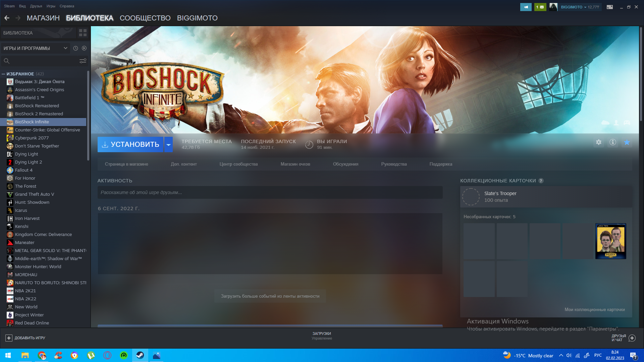Open My collectible cards link
Screen dimensions: 644x362
[594, 310]
